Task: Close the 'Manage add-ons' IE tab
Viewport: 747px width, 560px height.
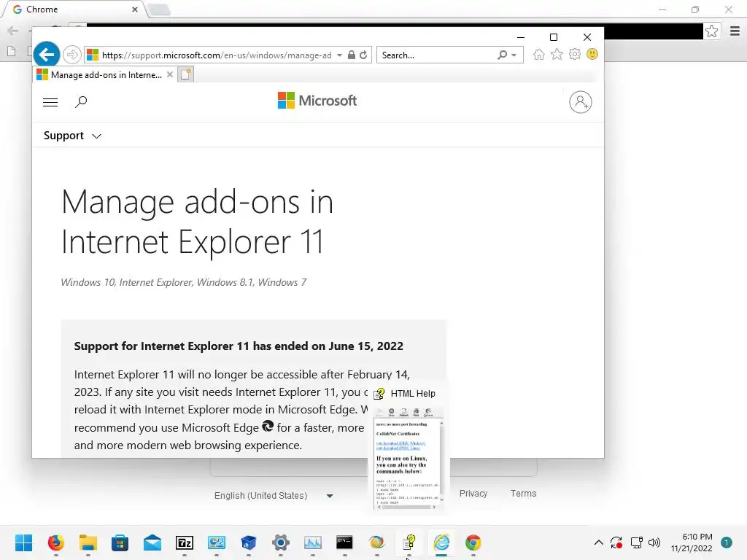Action: point(169,75)
